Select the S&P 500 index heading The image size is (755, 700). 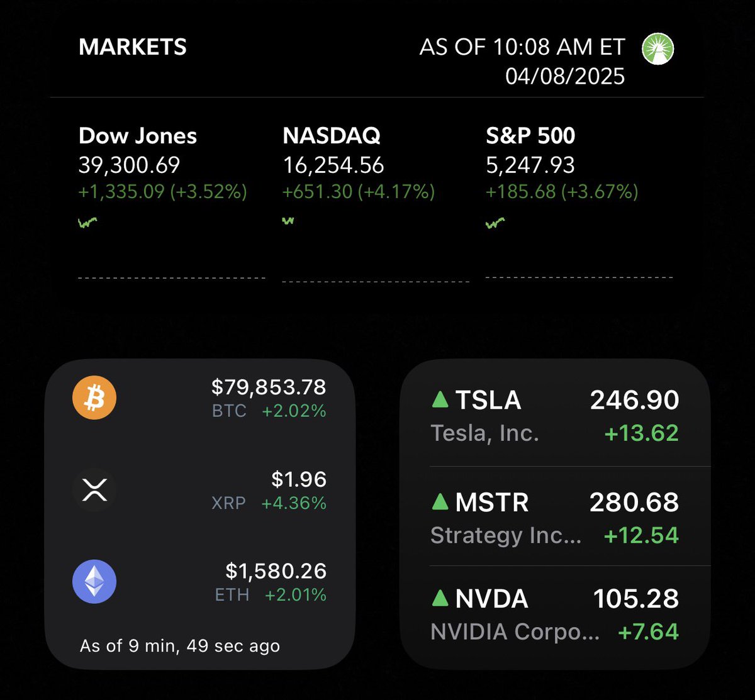(x=530, y=136)
